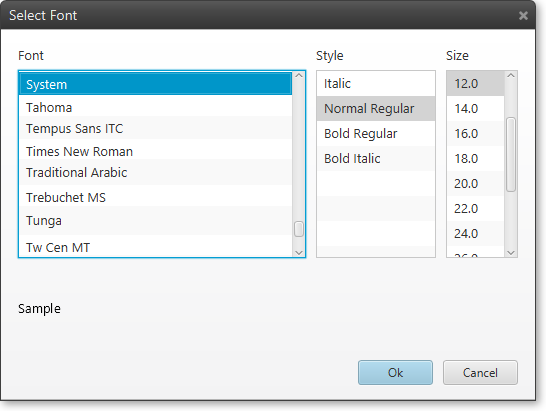
Task: Set style to Italic
Action: [376, 84]
